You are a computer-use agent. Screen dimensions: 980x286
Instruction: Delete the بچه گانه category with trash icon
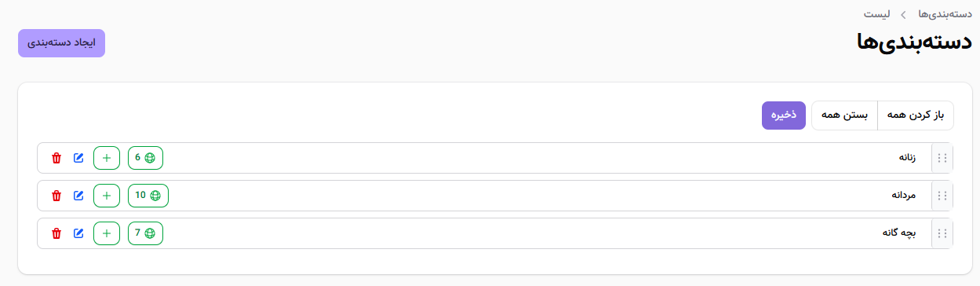[56, 233]
